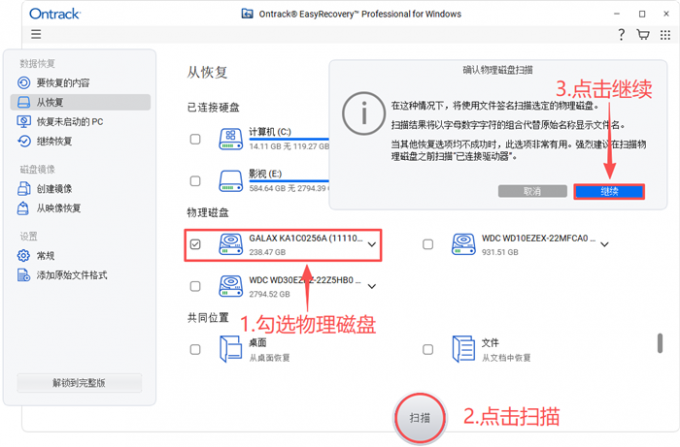Click the info icon in the dialog
Viewport: 680px width, 447px height.
click(364, 114)
